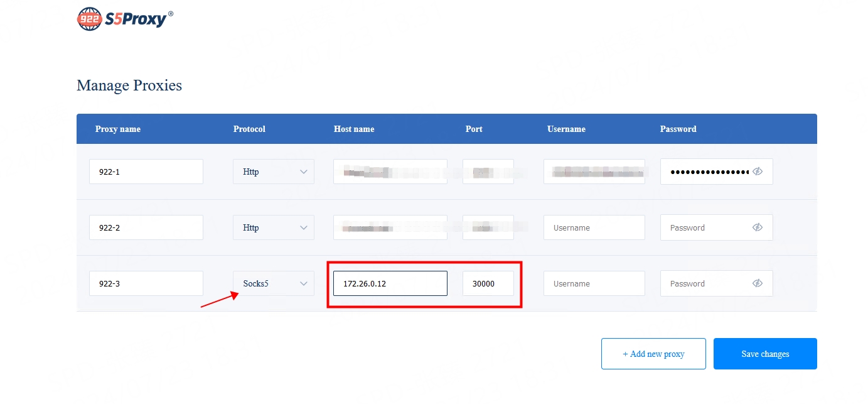This screenshot has width=868, height=404.
Task: Click the Protocol column header
Action: tap(249, 129)
